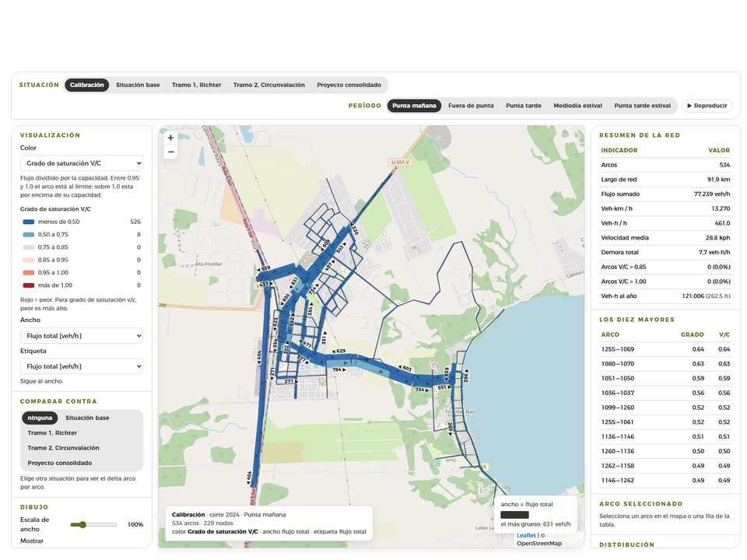Image resolution: width=747 pixels, height=560 pixels.
Task: Select 'Proyecto consolidado' comparison option
Action: pyautogui.click(x=60, y=463)
